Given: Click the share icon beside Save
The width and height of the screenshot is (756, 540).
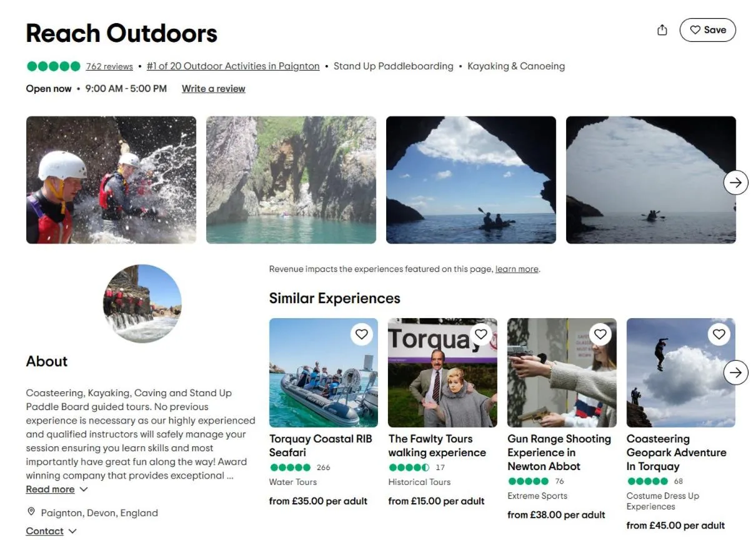Looking at the screenshot, I should point(662,30).
